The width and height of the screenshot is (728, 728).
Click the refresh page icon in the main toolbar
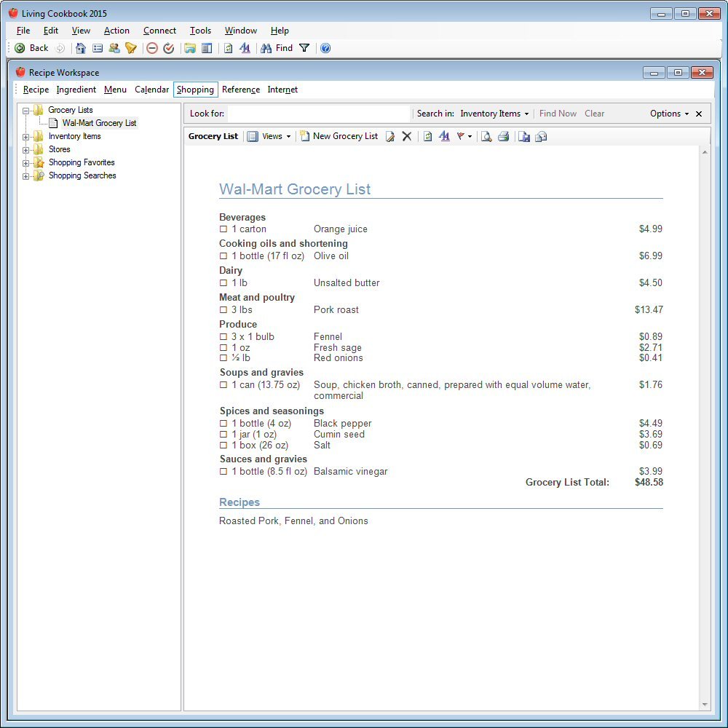(228, 48)
